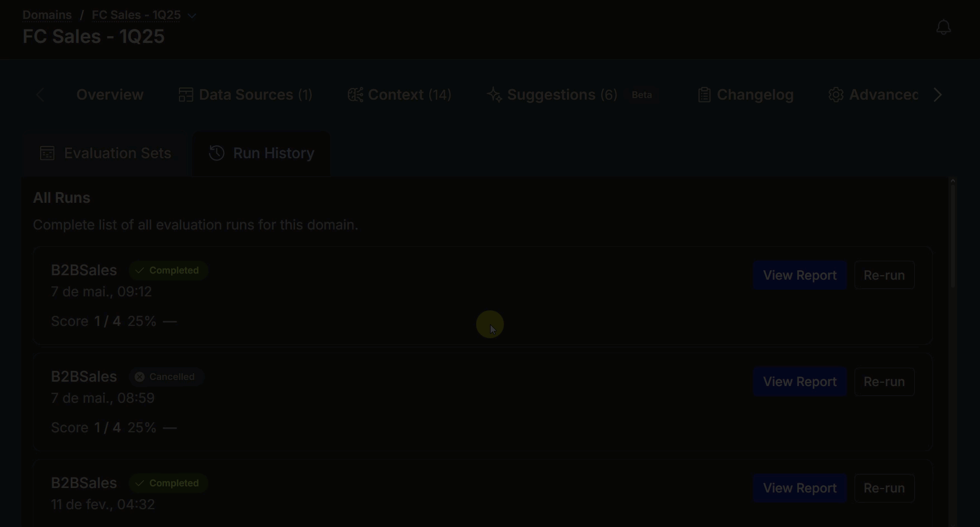Screen dimensions: 980x527
Task: View Report for the 7 de mai. 09:12 run
Action: click(799, 275)
